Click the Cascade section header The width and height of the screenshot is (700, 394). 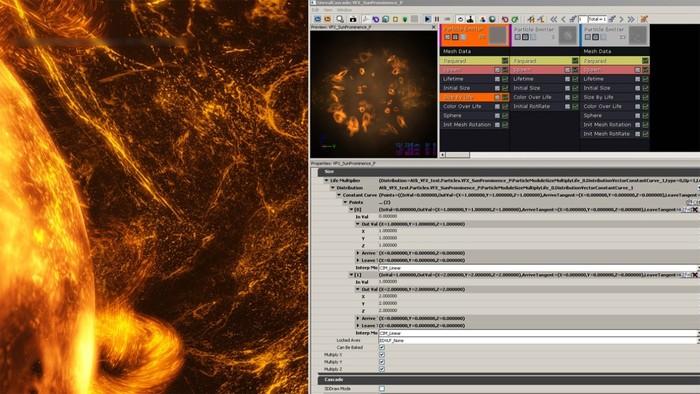click(x=509, y=380)
